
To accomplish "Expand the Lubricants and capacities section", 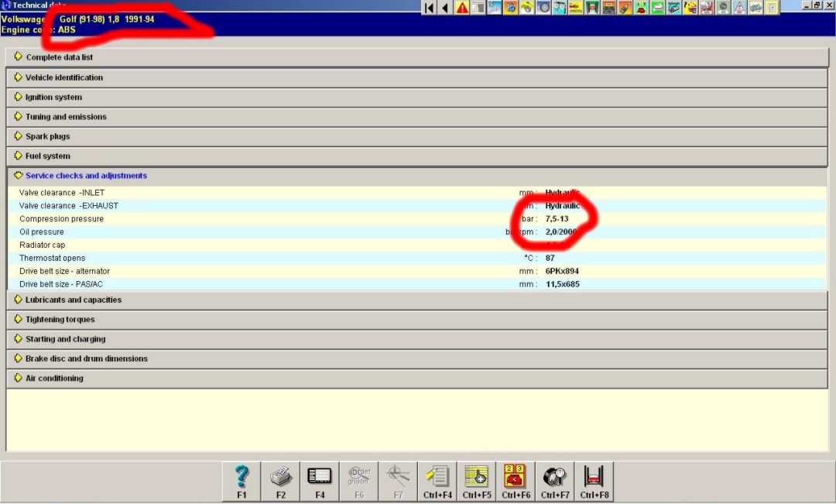I will coord(73,300).
